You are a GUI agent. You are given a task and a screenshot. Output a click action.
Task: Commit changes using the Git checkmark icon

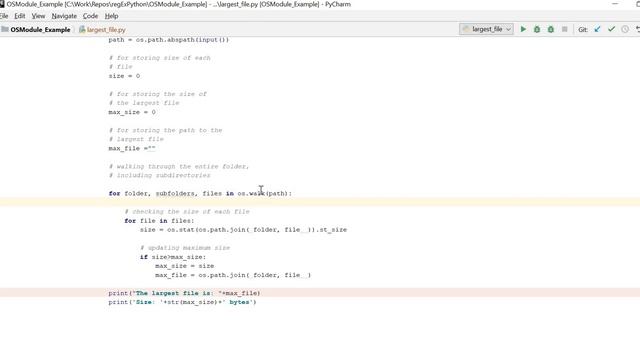click(611, 29)
